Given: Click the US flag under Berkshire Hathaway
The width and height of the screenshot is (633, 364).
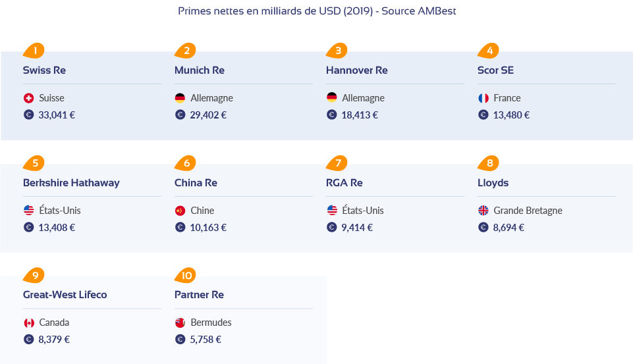Looking at the screenshot, I should (29, 211).
